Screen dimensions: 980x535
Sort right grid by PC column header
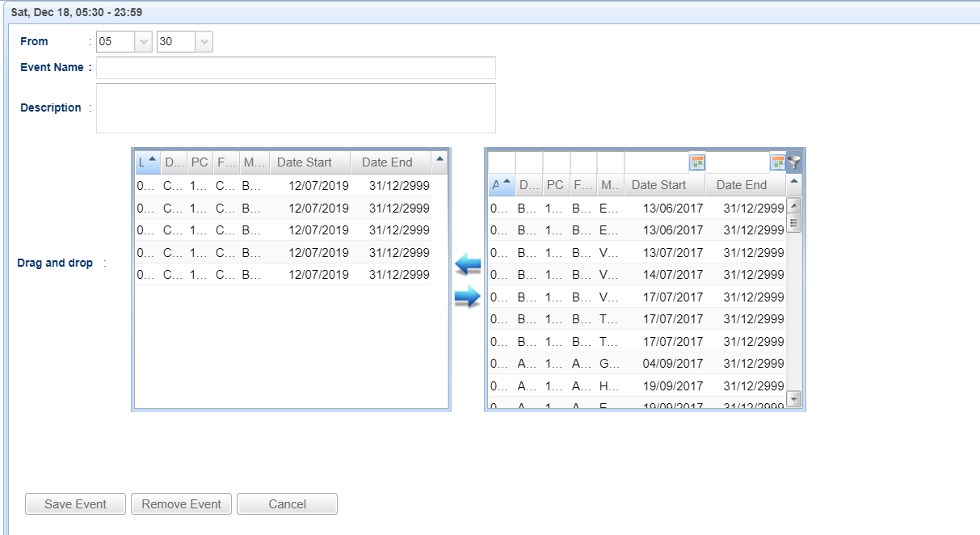(555, 185)
